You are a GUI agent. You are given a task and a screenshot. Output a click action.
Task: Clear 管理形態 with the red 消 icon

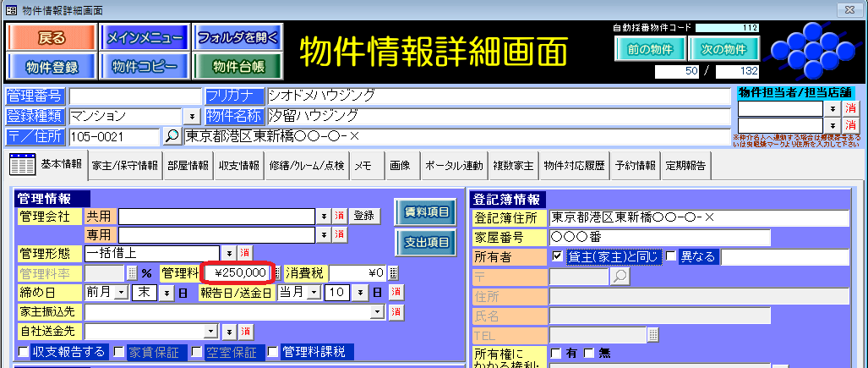pos(244,253)
